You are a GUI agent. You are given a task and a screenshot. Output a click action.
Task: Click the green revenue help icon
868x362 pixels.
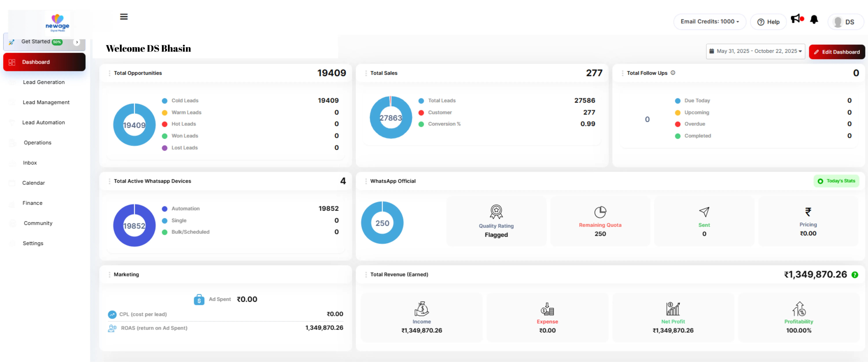(x=855, y=275)
